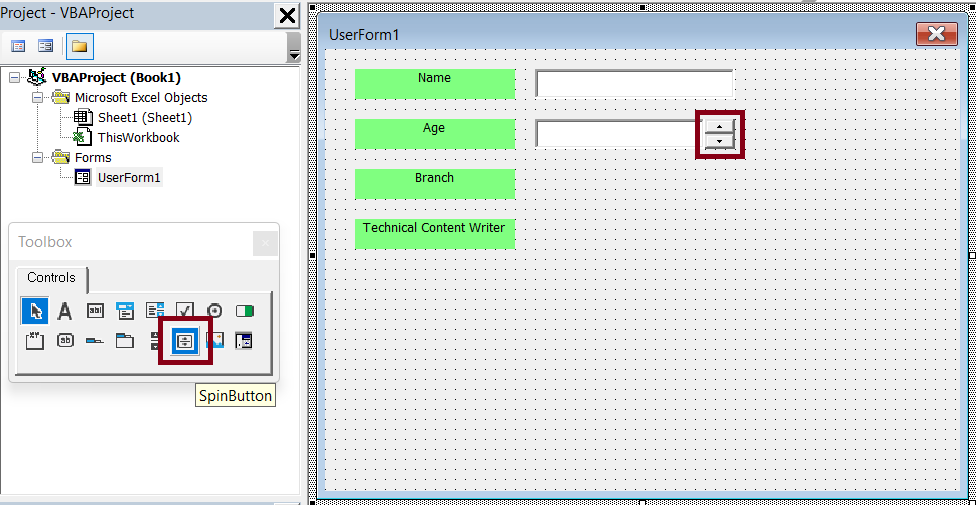
Task: Pick the CommandButton control in Toolbox
Action: tap(65, 341)
